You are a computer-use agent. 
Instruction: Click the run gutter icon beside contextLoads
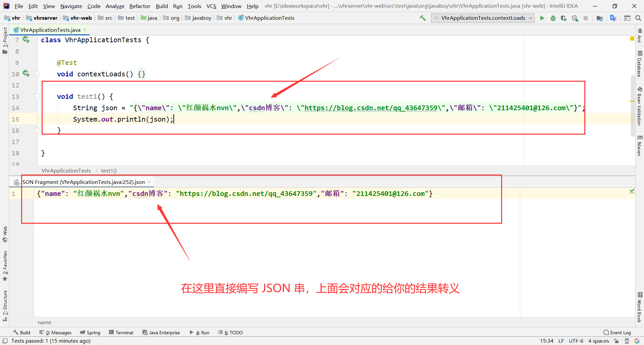click(26, 73)
